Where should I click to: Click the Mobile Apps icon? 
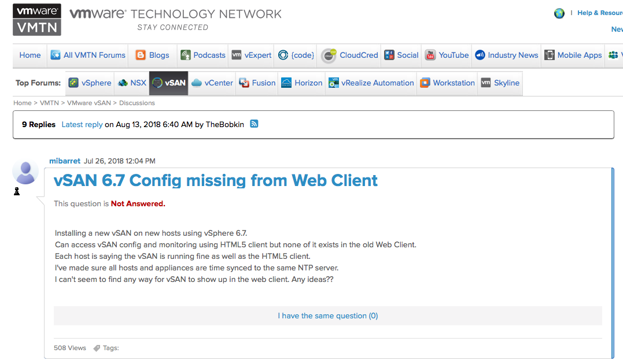(x=550, y=55)
